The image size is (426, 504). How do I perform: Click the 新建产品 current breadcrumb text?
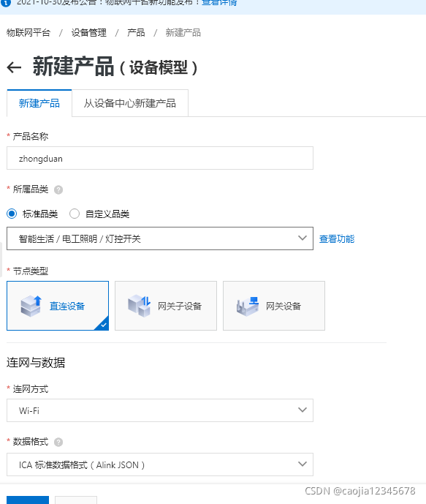(183, 32)
